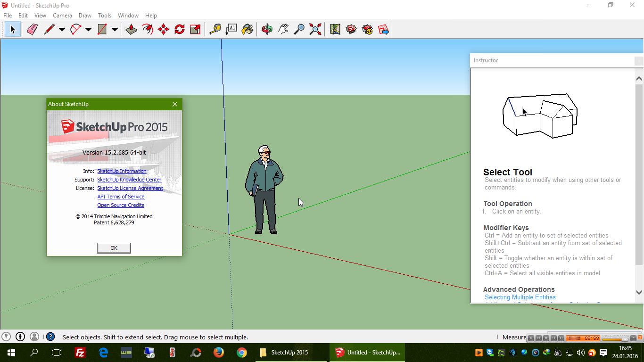Open the Camera menu

[x=62, y=16]
